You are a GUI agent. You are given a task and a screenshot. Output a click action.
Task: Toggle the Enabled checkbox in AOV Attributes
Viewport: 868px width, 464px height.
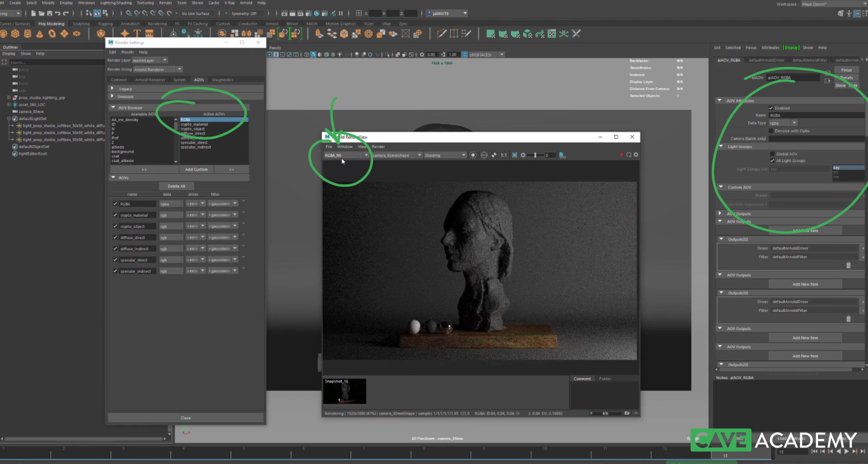click(x=771, y=108)
